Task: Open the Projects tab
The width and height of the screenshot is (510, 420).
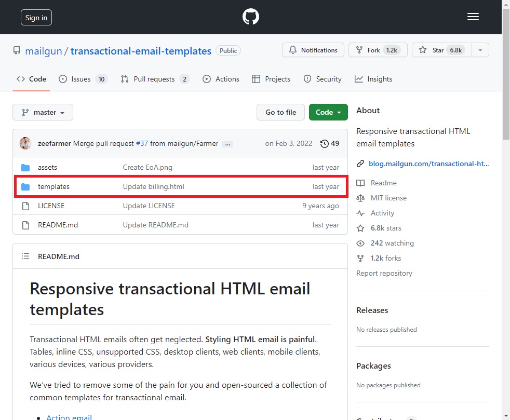Action: [271, 79]
